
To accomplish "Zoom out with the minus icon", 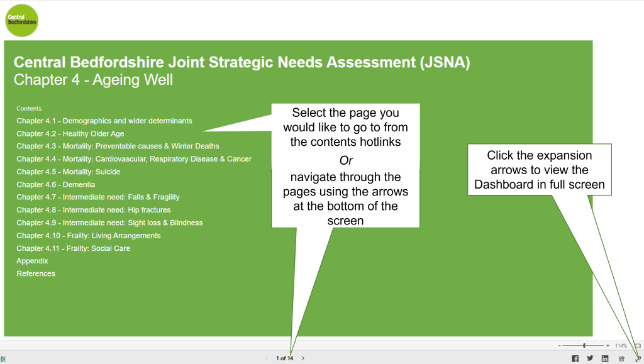I will click(x=559, y=346).
